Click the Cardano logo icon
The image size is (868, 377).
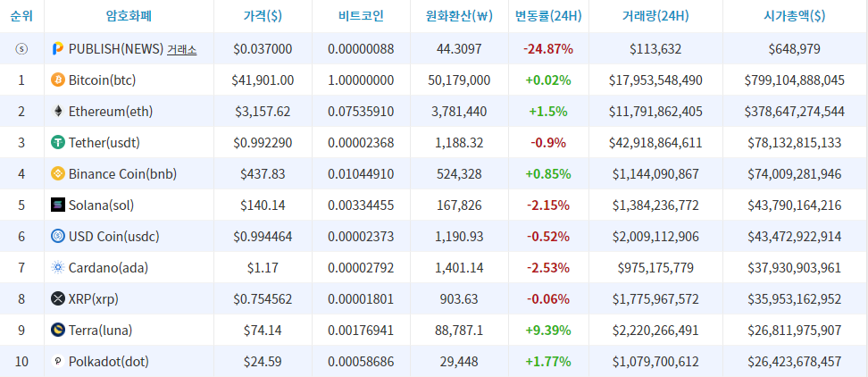57,268
